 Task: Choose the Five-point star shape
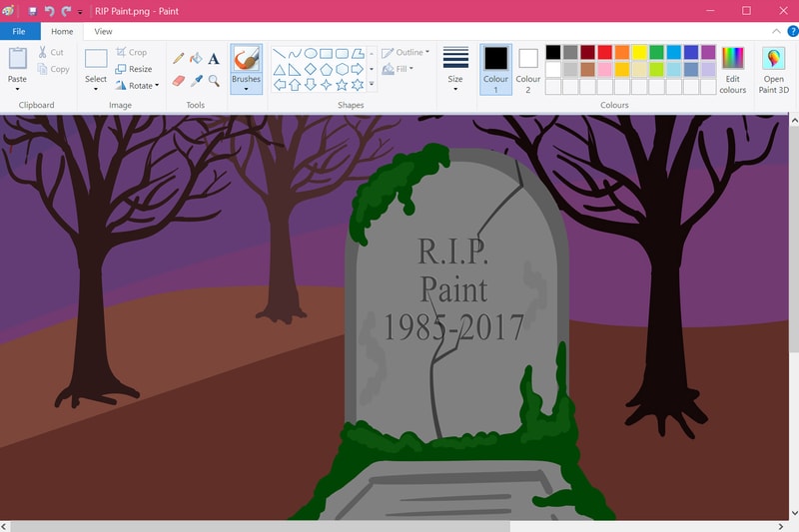[x=342, y=85]
